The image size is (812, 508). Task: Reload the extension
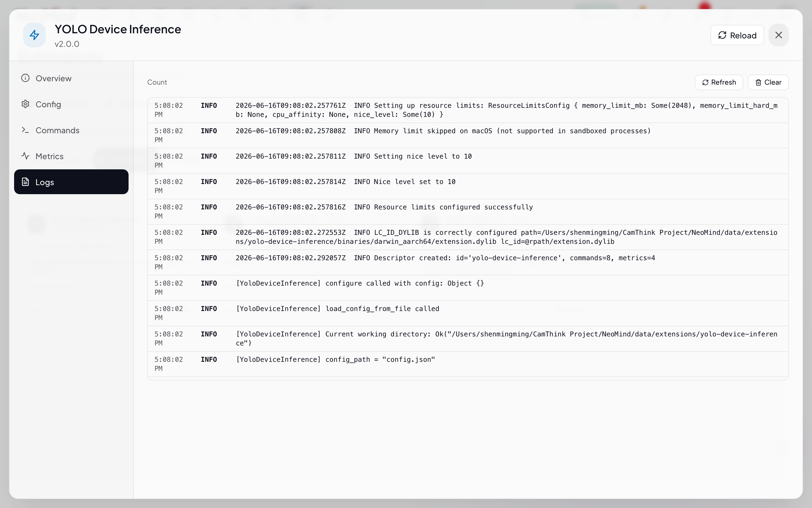(x=737, y=35)
